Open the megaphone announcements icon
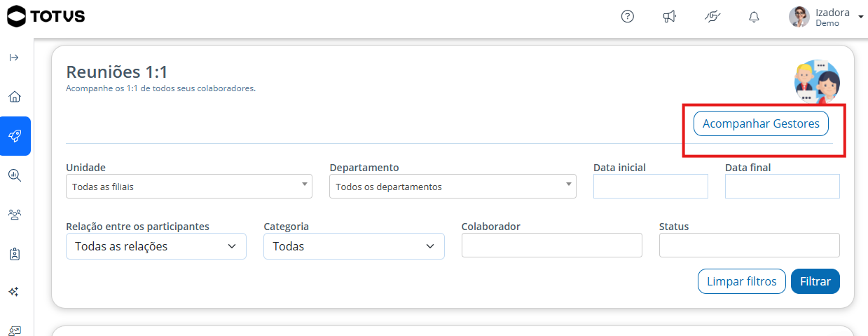This screenshot has height=336, width=868. pyautogui.click(x=669, y=17)
